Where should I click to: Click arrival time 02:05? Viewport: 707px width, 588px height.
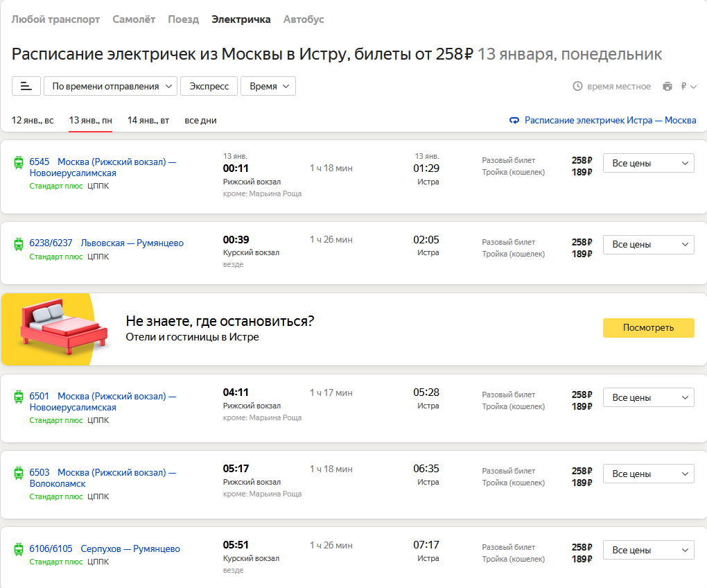(426, 239)
